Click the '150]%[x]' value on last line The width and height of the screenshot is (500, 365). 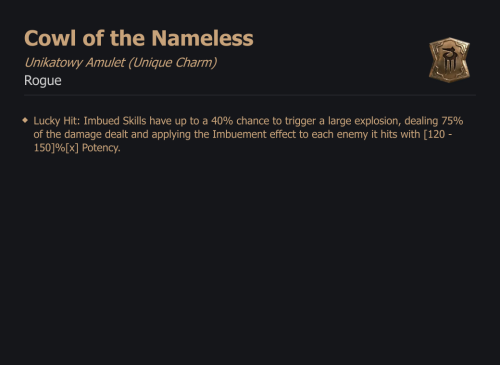coord(56,148)
